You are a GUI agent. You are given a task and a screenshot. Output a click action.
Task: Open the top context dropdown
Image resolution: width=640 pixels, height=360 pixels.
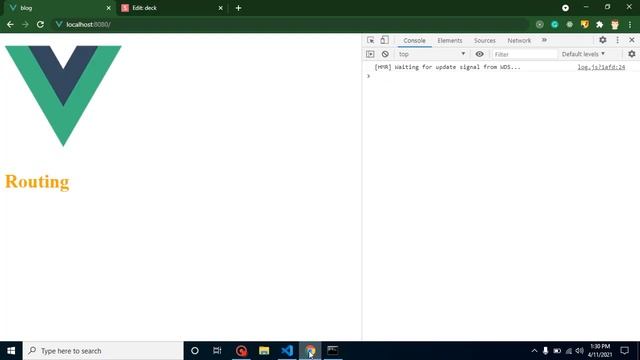tap(432, 54)
